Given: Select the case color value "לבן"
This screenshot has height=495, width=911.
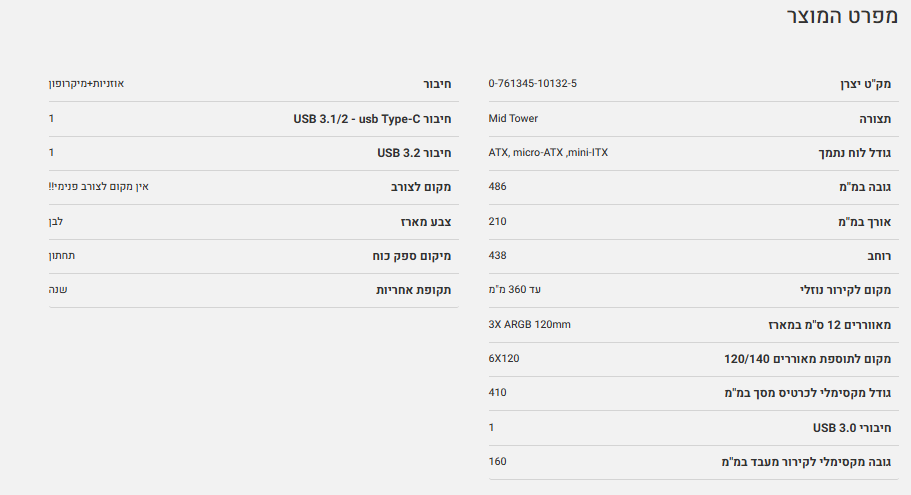Looking at the screenshot, I should [56, 221].
